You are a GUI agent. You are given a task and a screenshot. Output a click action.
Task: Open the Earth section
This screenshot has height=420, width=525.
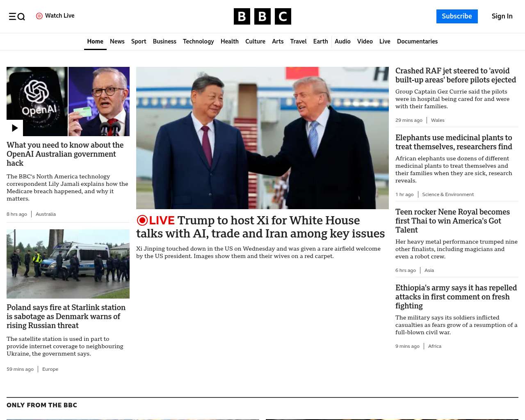tap(320, 41)
